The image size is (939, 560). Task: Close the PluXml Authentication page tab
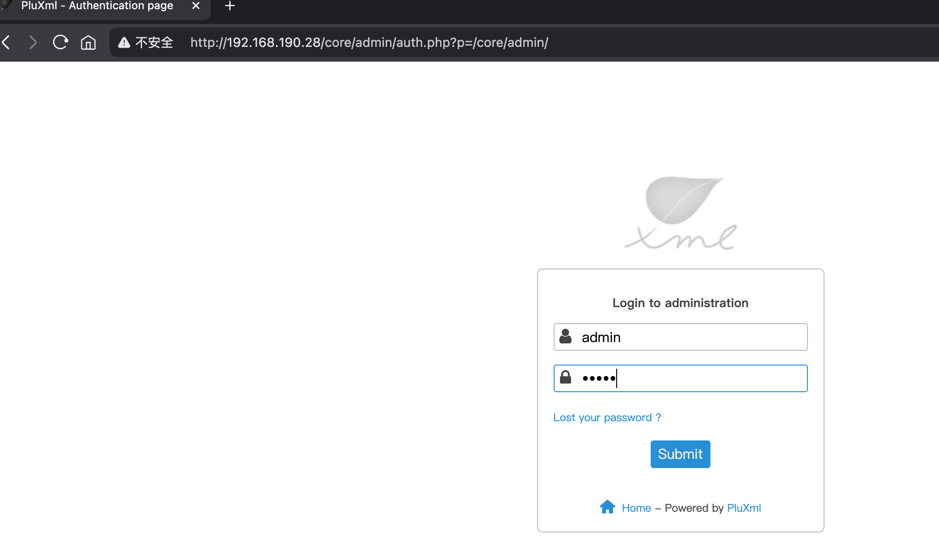pyautogui.click(x=196, y=6)
